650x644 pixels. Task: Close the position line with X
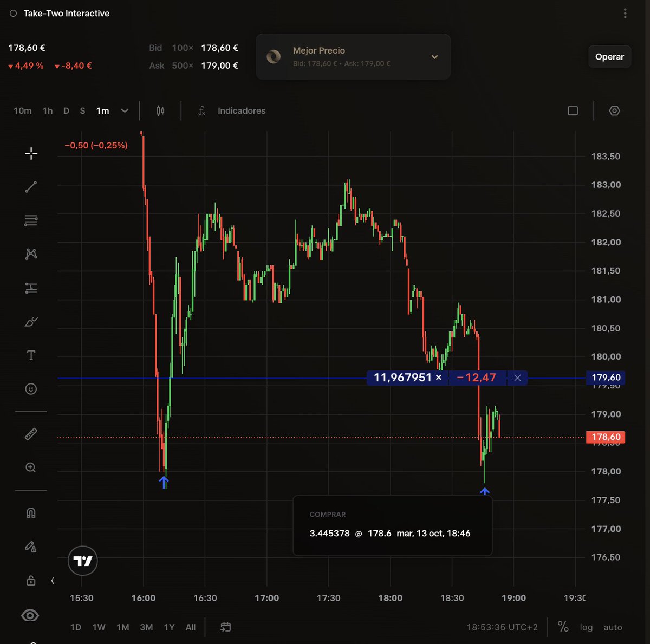point(517,378)
